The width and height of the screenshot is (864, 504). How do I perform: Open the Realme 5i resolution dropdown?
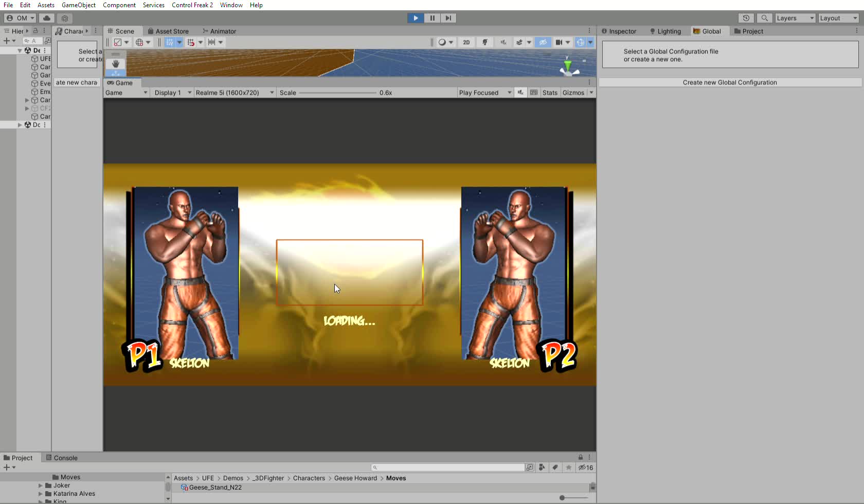[235, 93]
